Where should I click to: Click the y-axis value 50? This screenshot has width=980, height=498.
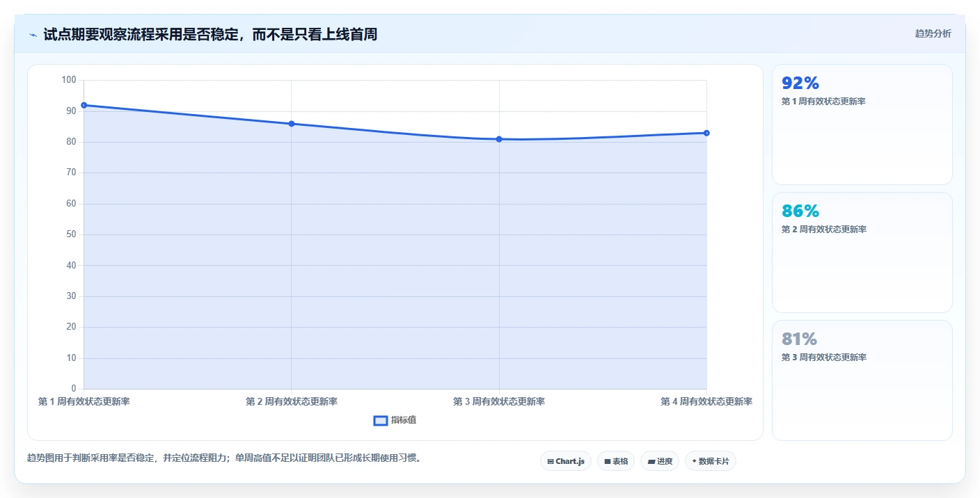tap(71, 234)
